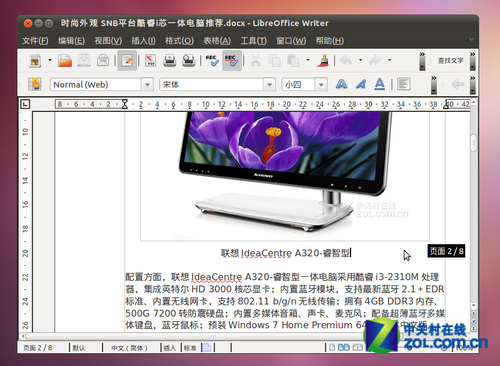Open the 小四 font size dropdown
The height and width of the screenshot is (366, 500).
tap(321, 85)
